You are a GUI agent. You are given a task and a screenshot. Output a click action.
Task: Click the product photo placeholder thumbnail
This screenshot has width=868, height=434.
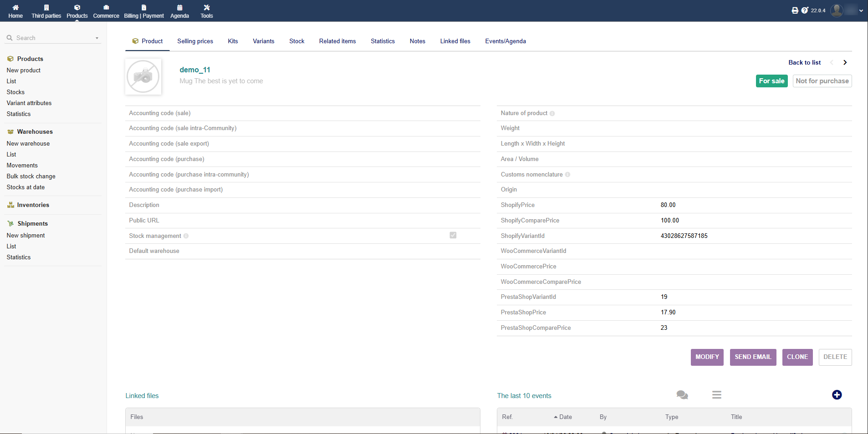[143, 76]
